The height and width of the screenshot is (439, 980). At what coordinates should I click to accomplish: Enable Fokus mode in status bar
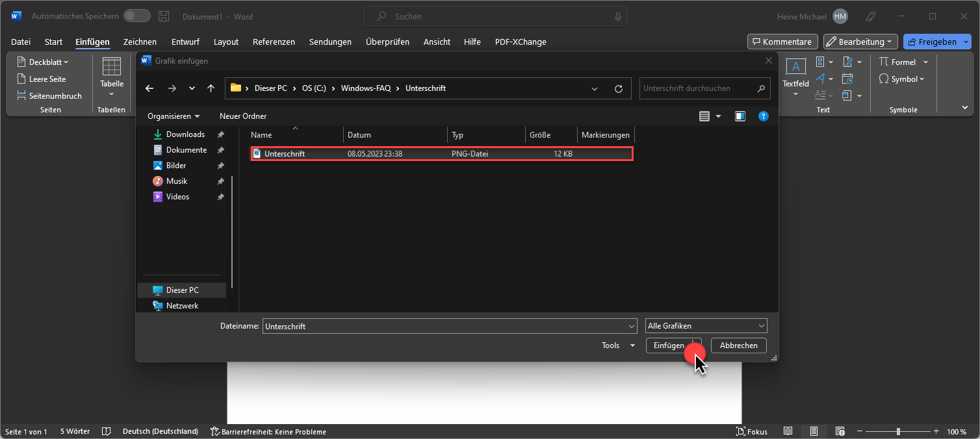coord(752,431)
